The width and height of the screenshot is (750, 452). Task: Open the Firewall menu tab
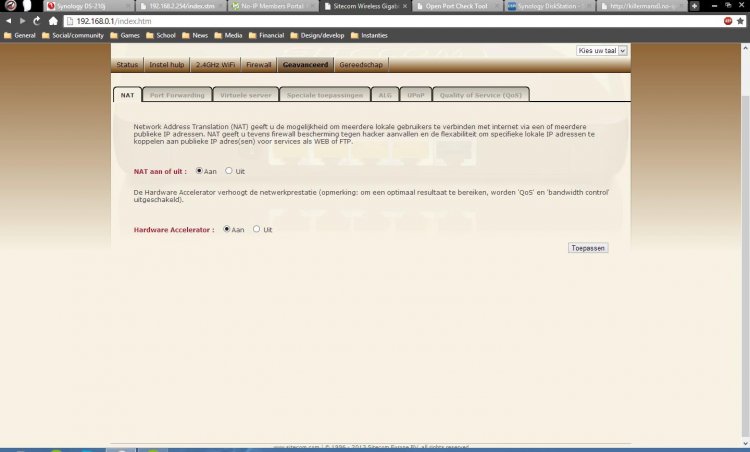pos(258,64)
